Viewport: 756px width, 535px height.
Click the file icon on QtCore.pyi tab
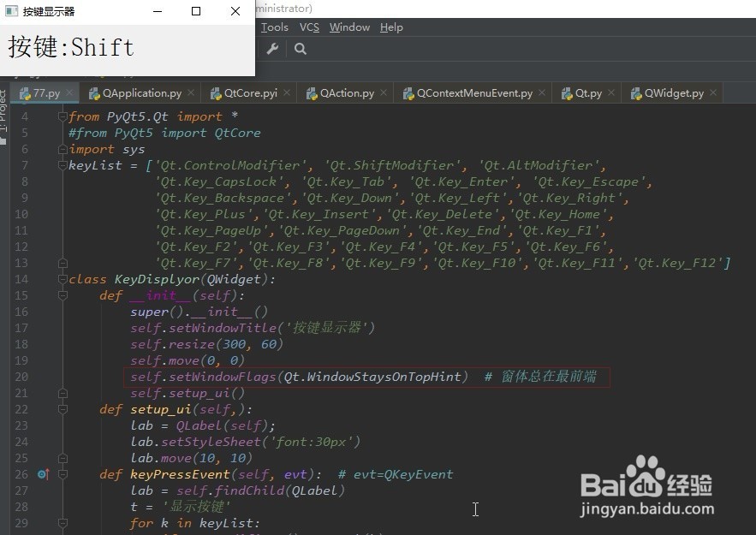coord(216,93)
